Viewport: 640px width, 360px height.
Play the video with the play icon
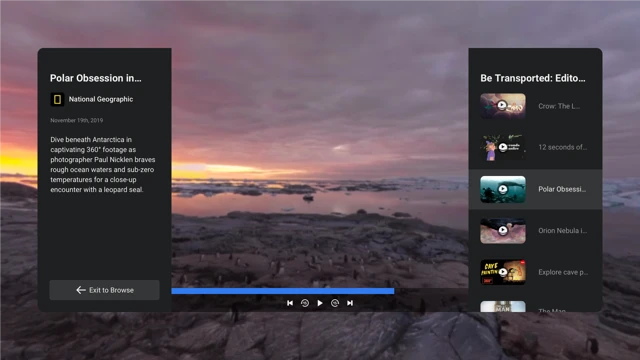click(x=320, y=303)
